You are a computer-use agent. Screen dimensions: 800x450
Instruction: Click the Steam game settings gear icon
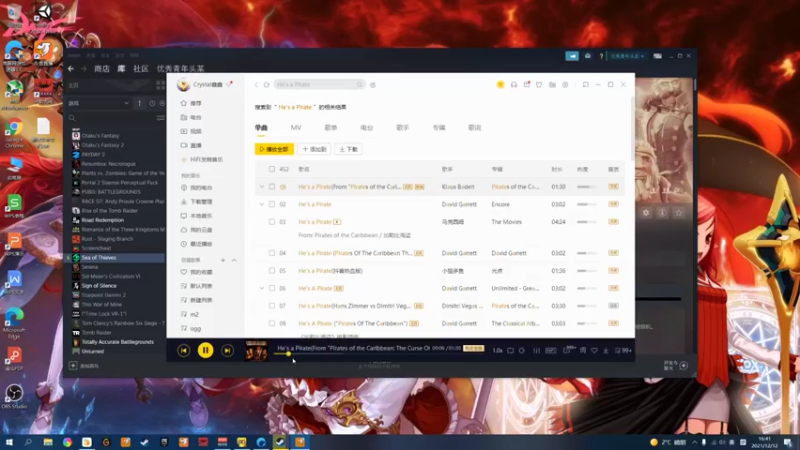pyautogui.click(x=646, y=213)
